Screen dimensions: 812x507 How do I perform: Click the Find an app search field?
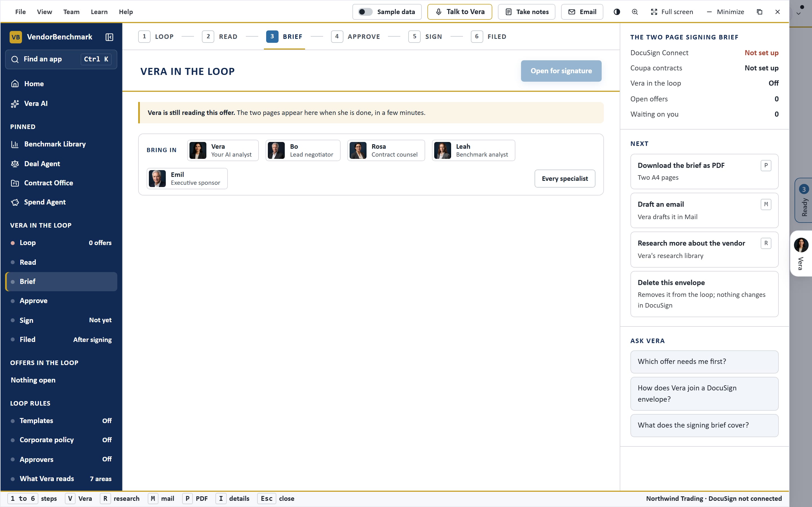point(61,59)
